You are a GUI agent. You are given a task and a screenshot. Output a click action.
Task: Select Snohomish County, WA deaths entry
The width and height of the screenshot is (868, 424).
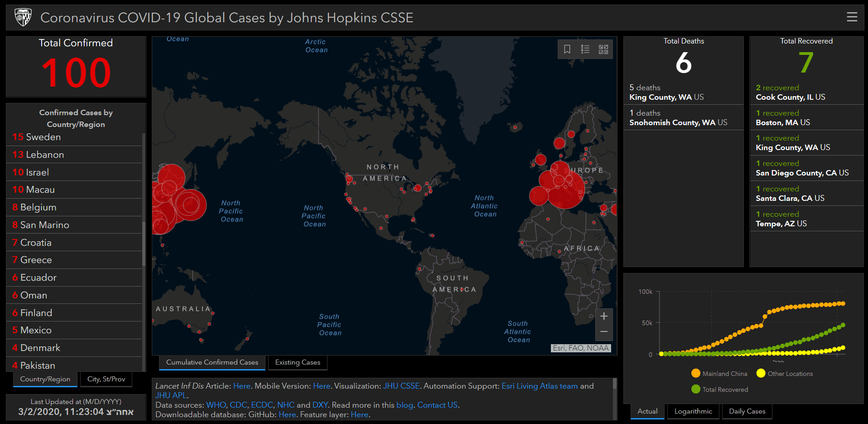pyautogui.click(x=684, y=117)
